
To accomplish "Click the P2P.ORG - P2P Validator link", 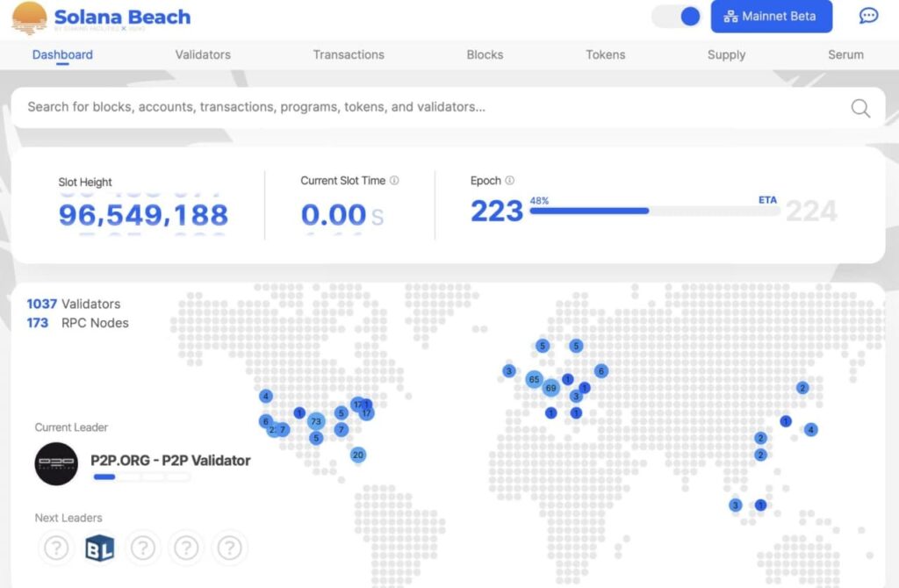I will point(170,460).
